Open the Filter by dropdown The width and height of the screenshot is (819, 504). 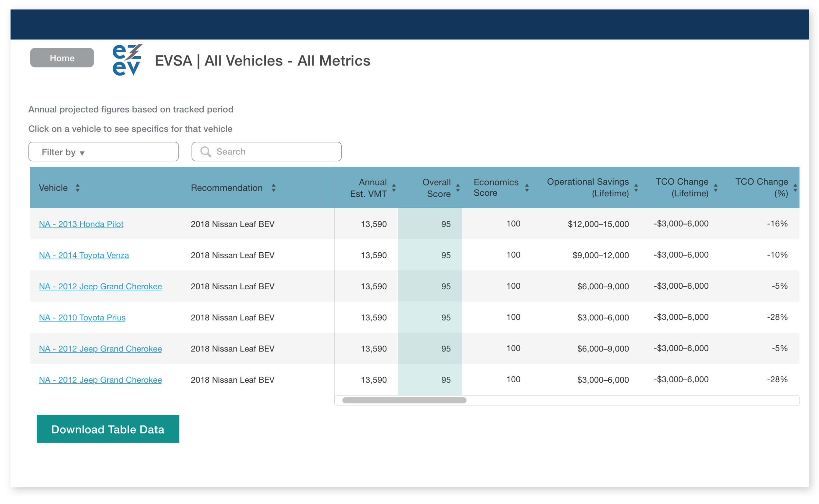(104, 152)
